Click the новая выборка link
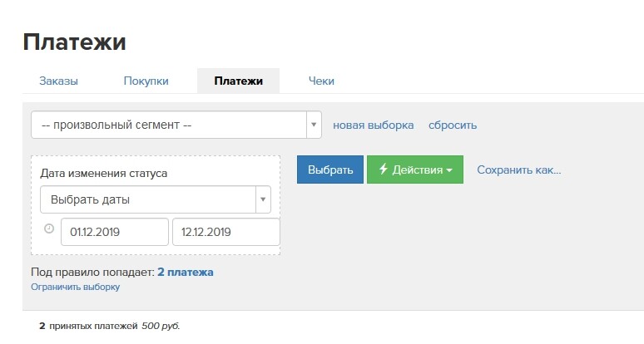Viewport: 644px width, 344px height. pos(373,125)
